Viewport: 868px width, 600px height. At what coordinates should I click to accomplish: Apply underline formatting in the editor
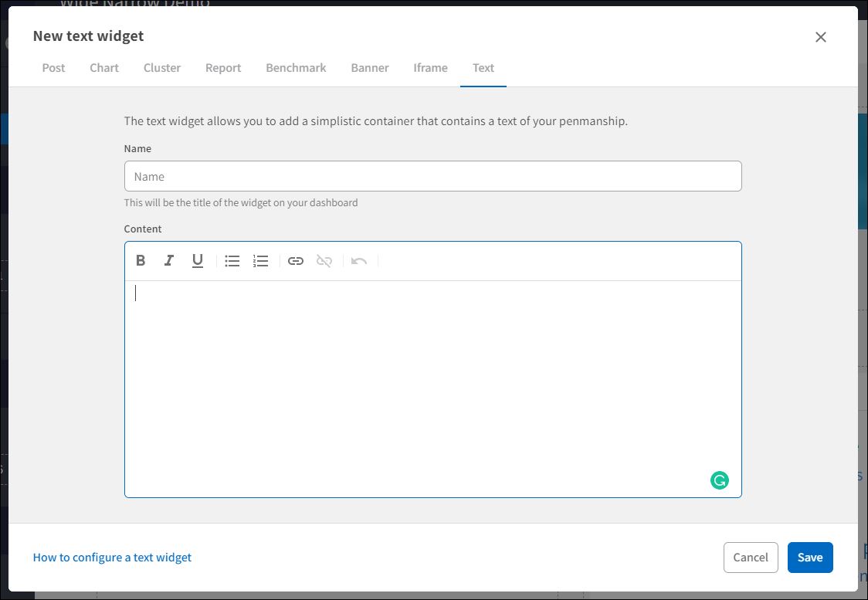pos(198,260)
